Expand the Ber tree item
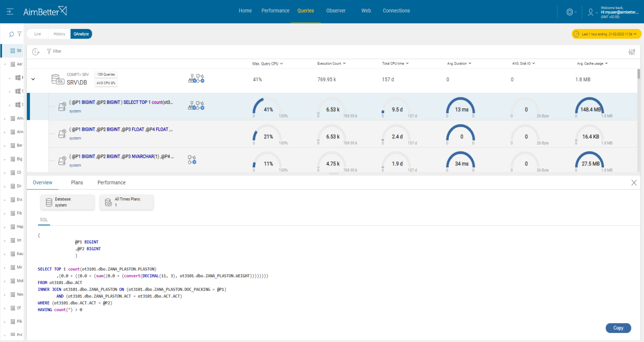 click(5, 146)
